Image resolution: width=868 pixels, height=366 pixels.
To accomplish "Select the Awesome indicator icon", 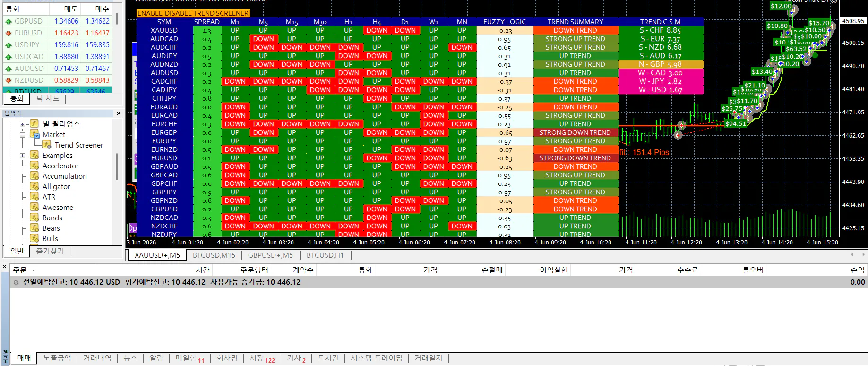I will 34,207.
